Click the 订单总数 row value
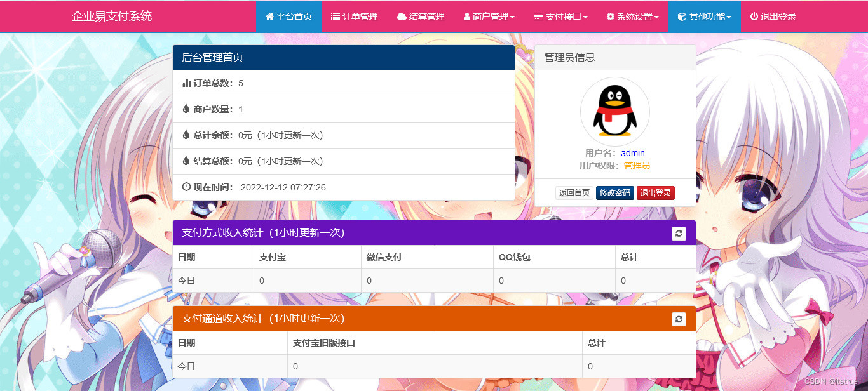Screen dimensions: 868x391 click(x=241, y=83)
